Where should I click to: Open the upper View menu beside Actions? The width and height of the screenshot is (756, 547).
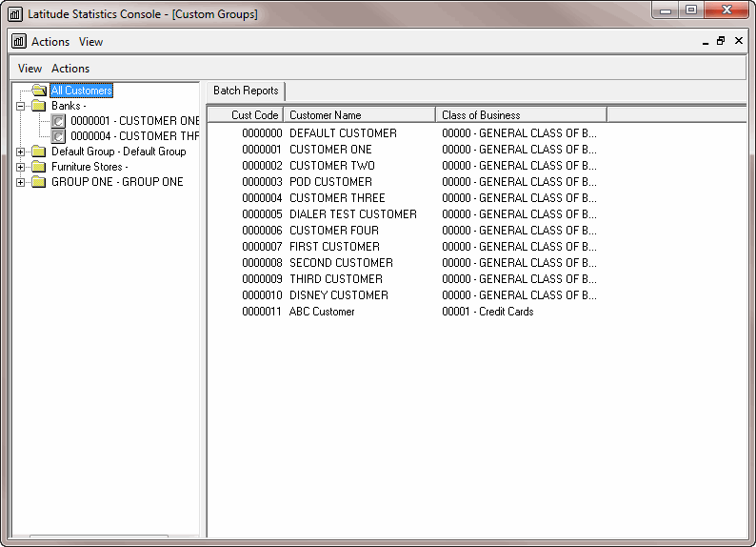(x=90, y=42)
